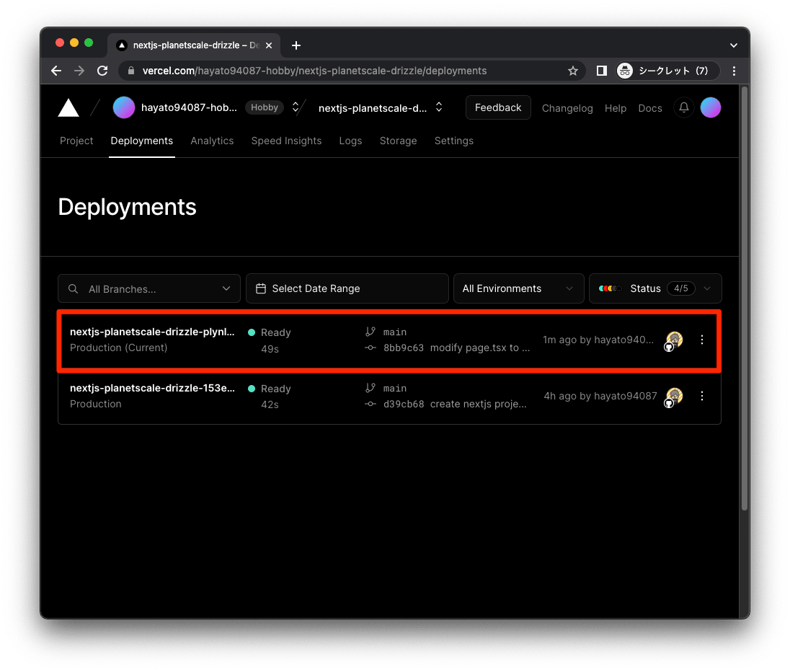Select the Deployments tab

pyautogui.click(x=141, y=141)
